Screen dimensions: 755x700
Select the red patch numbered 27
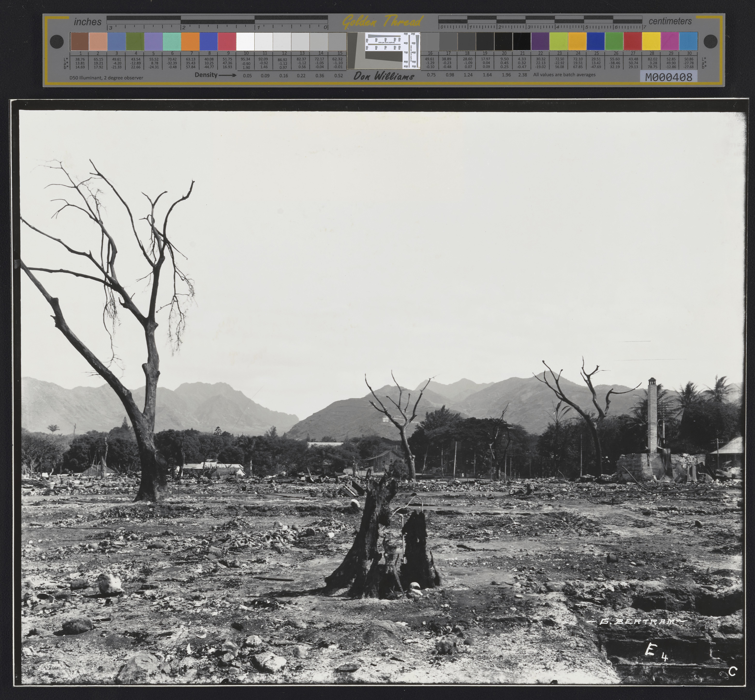point(633,41)
